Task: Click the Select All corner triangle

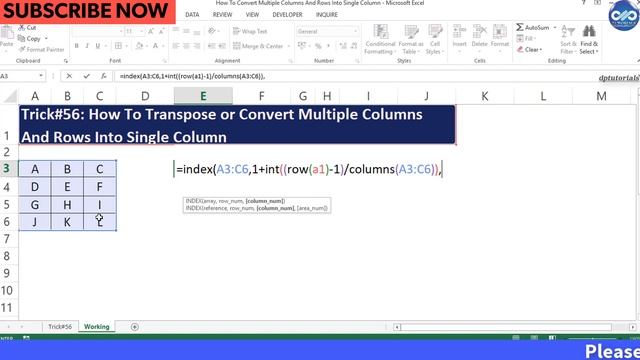Action: [x=11, y=97]
